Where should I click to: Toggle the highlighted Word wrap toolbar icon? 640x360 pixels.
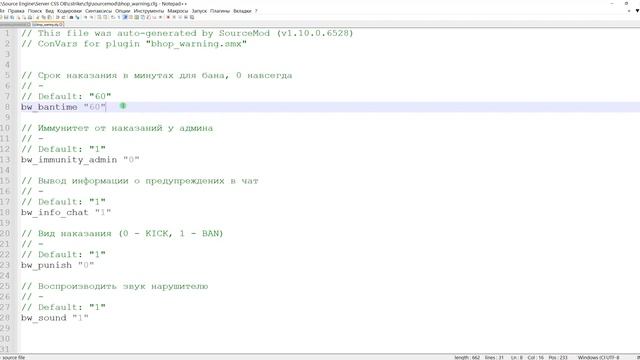(x=125, y=18)
